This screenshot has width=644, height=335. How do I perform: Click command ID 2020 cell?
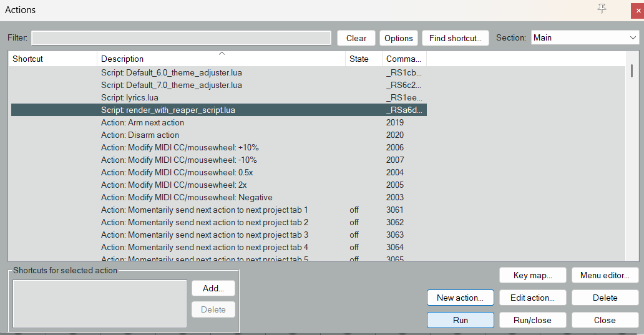(394, 135)
